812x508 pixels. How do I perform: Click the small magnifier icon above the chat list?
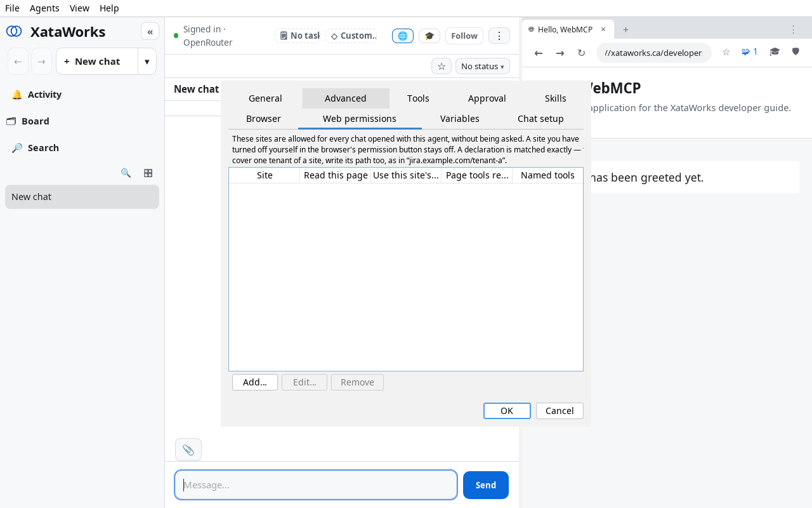point(126,173)
